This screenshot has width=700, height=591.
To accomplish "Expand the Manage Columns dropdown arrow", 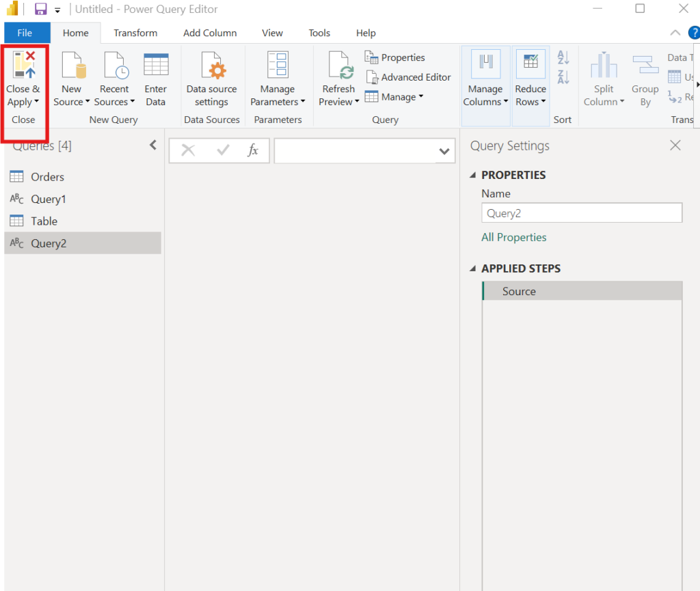I will pyautogui.click(x=505, y=102).
